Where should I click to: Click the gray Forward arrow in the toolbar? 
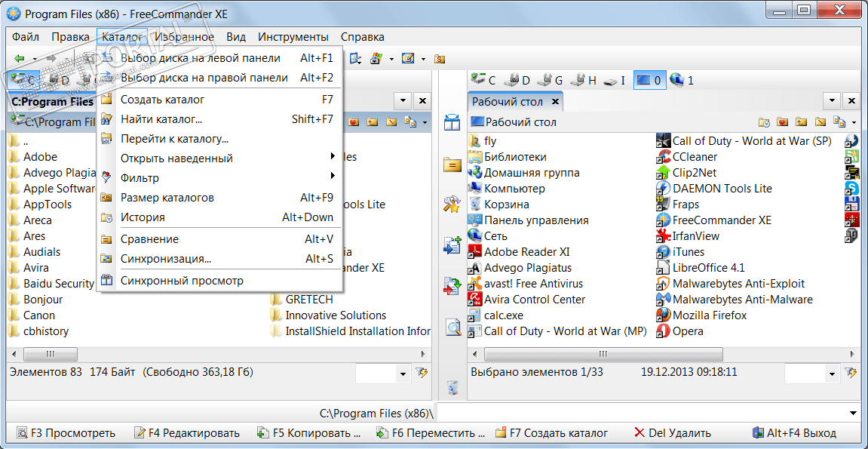point(51,58)
